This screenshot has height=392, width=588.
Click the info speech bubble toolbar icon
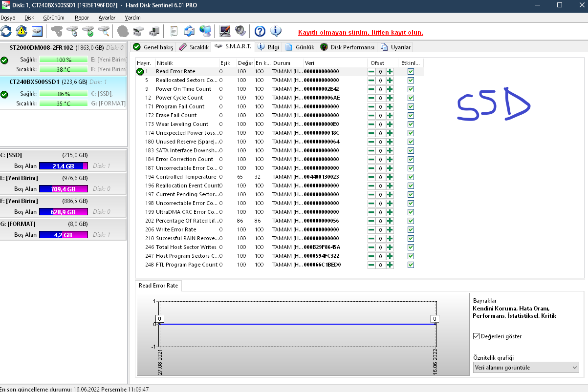(x=276, y=31)
